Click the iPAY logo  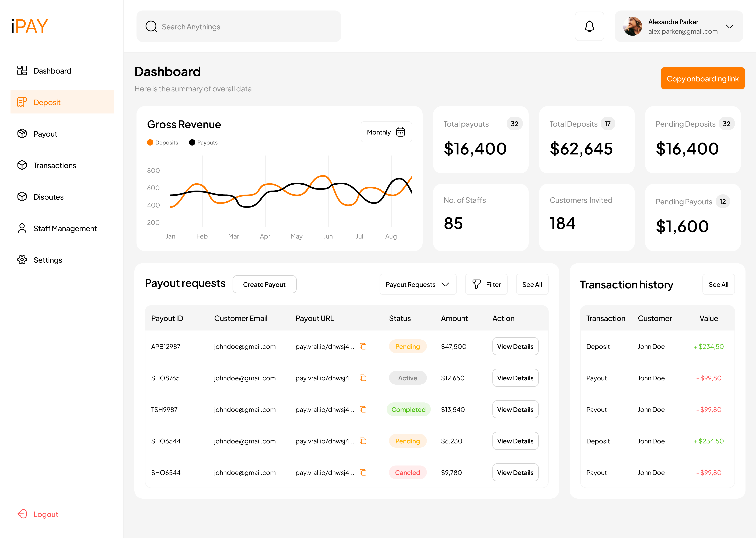point(30,26)
